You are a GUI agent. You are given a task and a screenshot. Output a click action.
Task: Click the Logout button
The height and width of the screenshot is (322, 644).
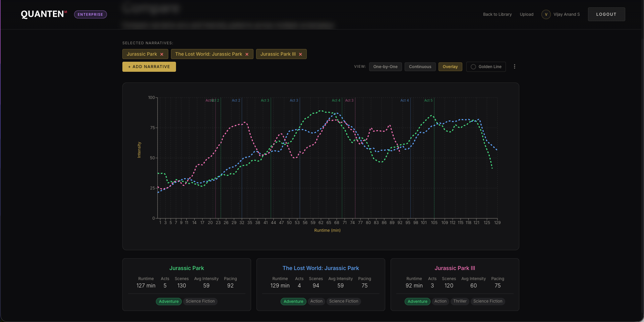click(x=606, y=14)
